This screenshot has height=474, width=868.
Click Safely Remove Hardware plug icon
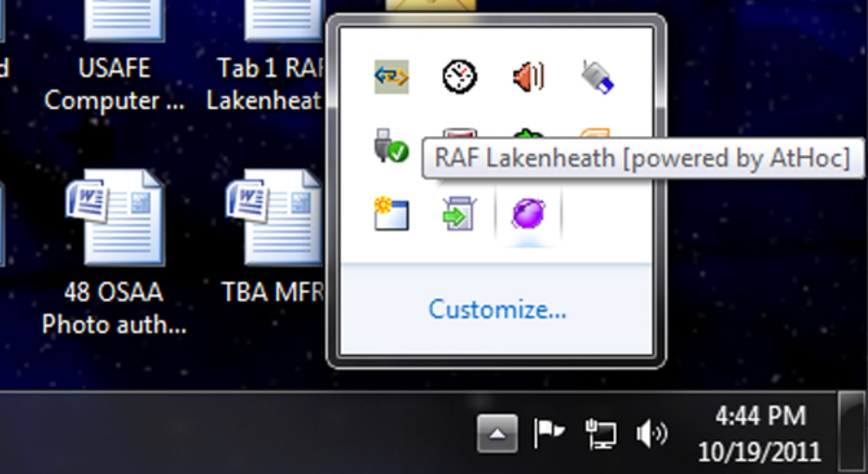coord(390,146)
